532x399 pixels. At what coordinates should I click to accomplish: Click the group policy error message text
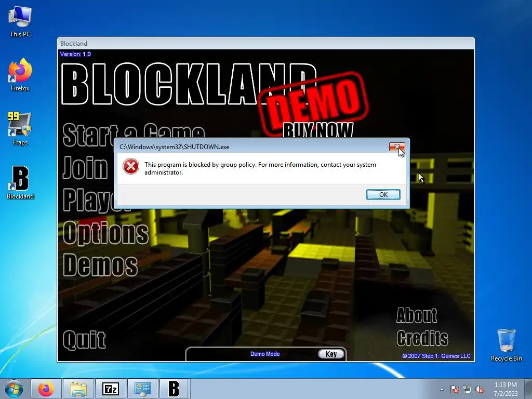[260, 168]
